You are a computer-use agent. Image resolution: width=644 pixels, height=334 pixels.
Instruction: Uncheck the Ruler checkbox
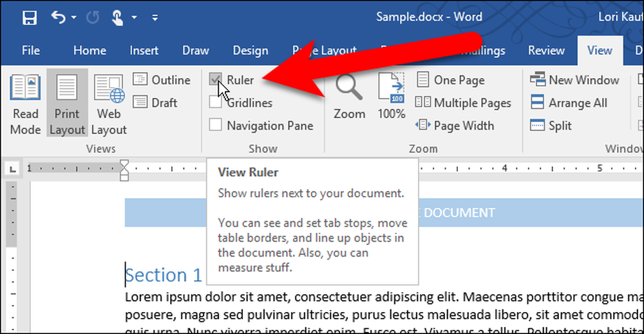[215, 79]
